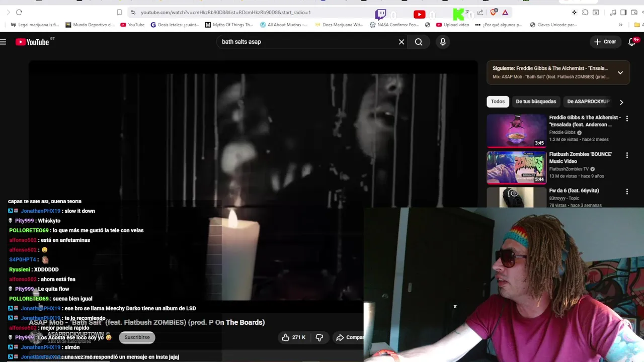
Task: Open the Twitch extension icon
Action: (x=381, y=14)
